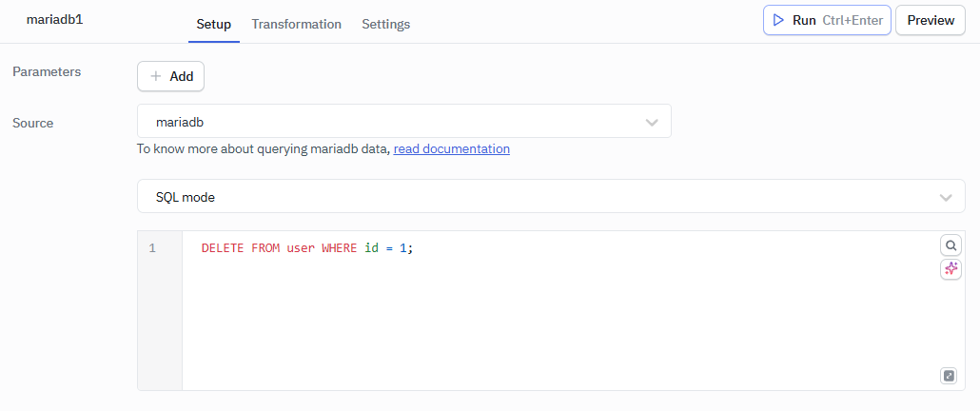This screenshot has width=980, height=411.
Task: Click the chevron arrow on the Source selector
Action: click(652, 122)
